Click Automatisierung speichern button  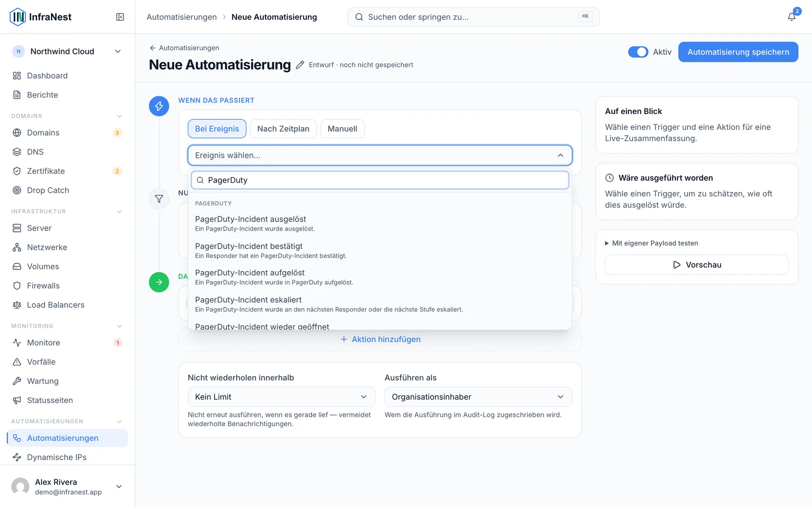pyautogui.click(x=738, y=52)
